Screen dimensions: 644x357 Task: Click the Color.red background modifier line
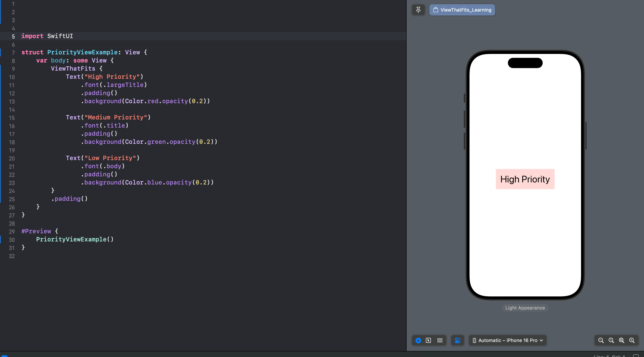click(145, 101)
